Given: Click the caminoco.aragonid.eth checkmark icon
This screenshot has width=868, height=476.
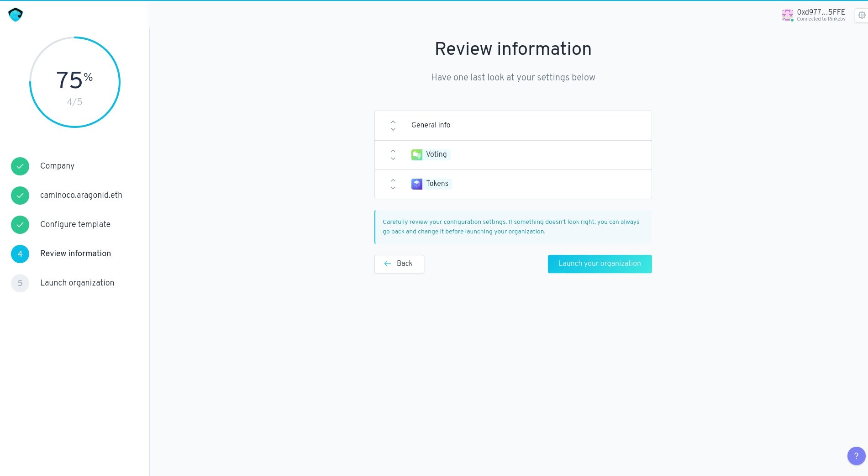Looking at the screenshot, I should [20, 196].
